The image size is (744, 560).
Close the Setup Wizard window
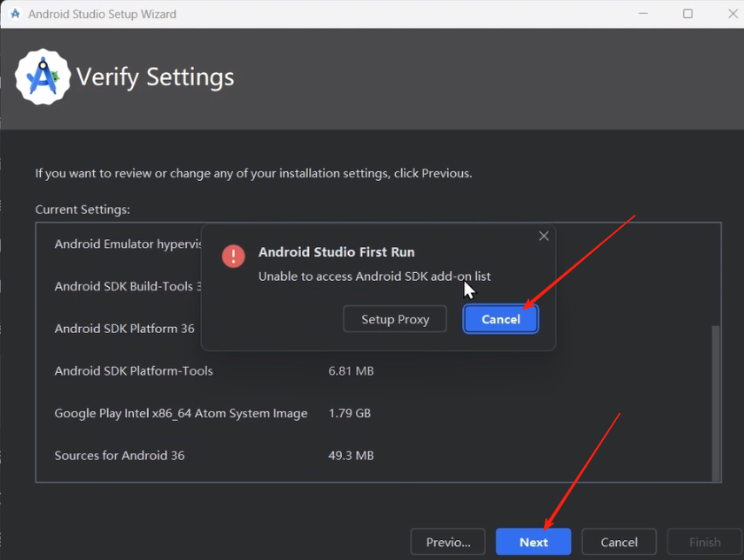[733, 14]
